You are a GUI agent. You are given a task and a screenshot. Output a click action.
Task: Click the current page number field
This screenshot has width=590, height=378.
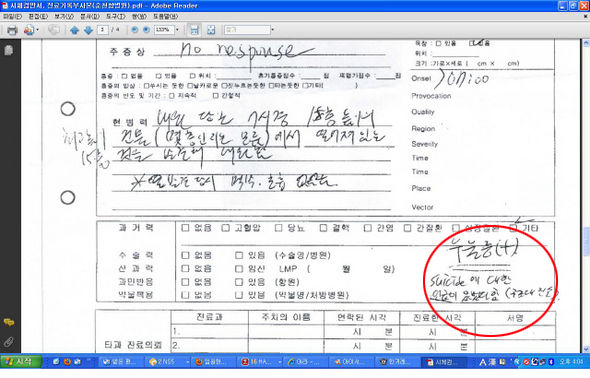[x=103, y=30]
